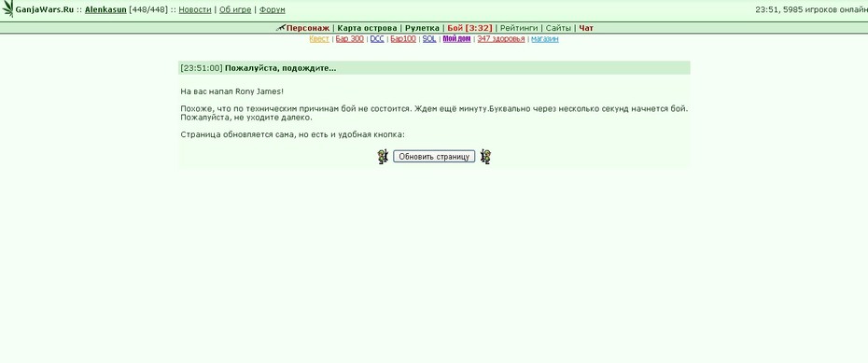
Task: Open the Рулетка menu item
Action: tap(423, 28)
